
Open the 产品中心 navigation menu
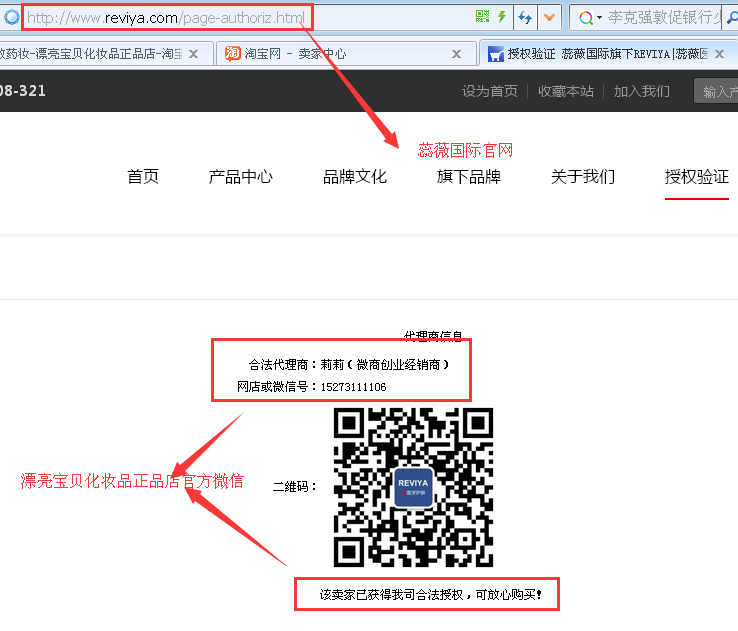[240, 177]
